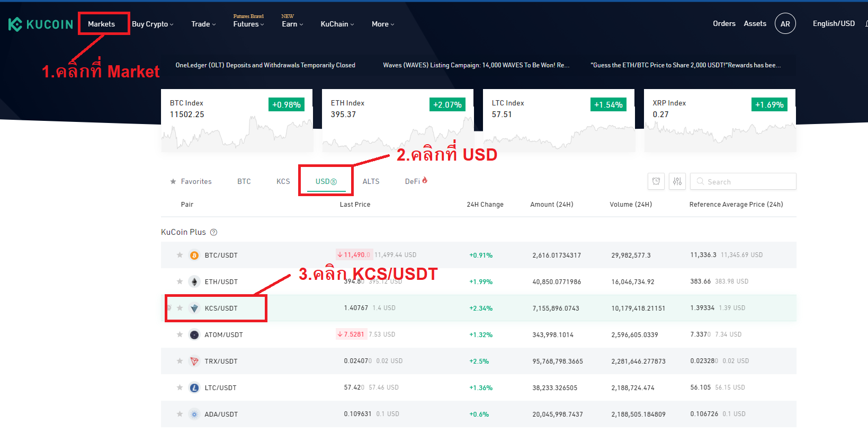
Task: Click the ATOM coin icon in ATOM/USDT row
Action: click(194, 335)
